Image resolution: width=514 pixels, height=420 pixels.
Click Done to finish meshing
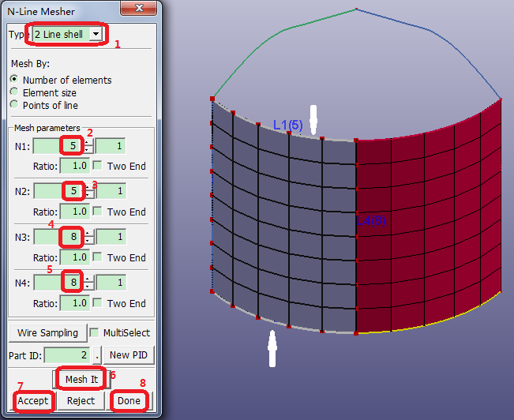click(129, 401)
